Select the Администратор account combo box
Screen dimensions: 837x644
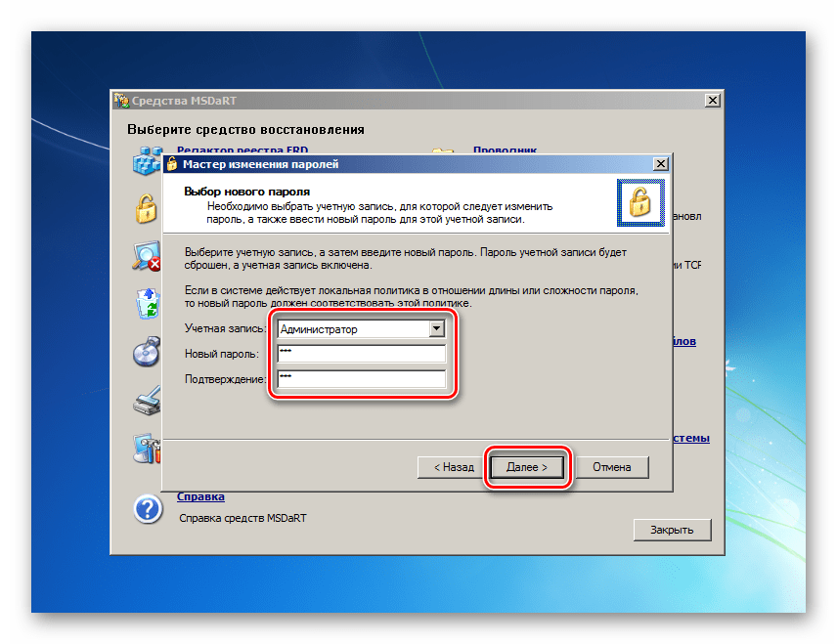[x=362, y=328]
